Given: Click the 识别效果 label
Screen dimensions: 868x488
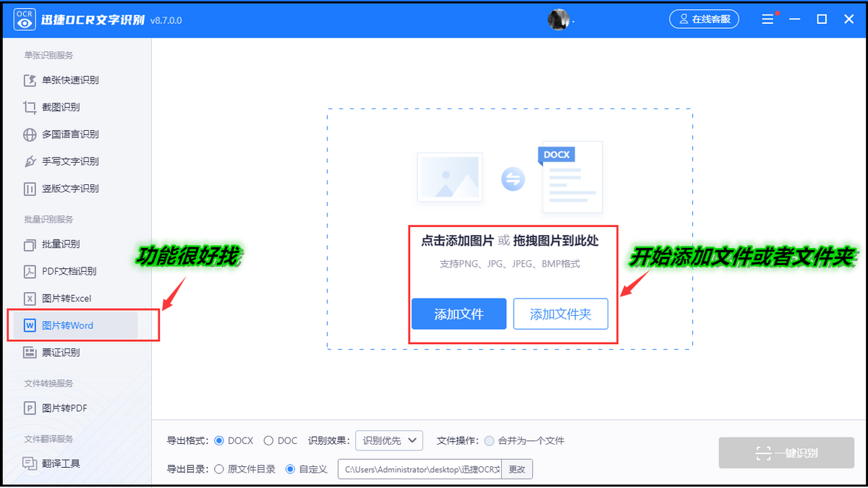Looking at the screenshot, I should point(329,440).
